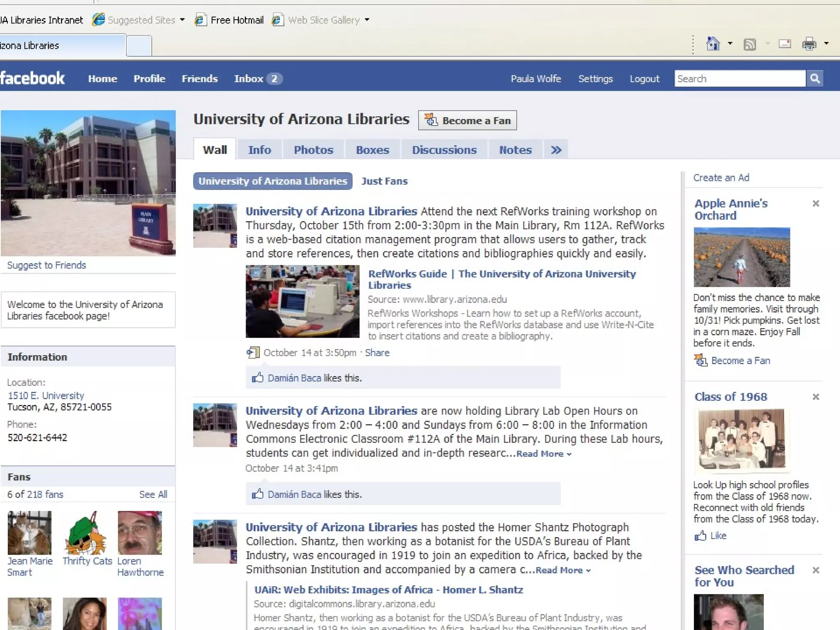Close the Apple Annie's Orchard ad
The width and height of the screenshot is (840, 630).
tap(816, 203)
